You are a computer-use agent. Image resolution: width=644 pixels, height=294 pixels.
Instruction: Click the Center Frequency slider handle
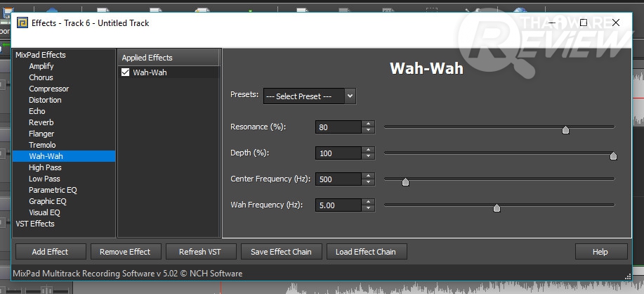click(x=405, y=181)
